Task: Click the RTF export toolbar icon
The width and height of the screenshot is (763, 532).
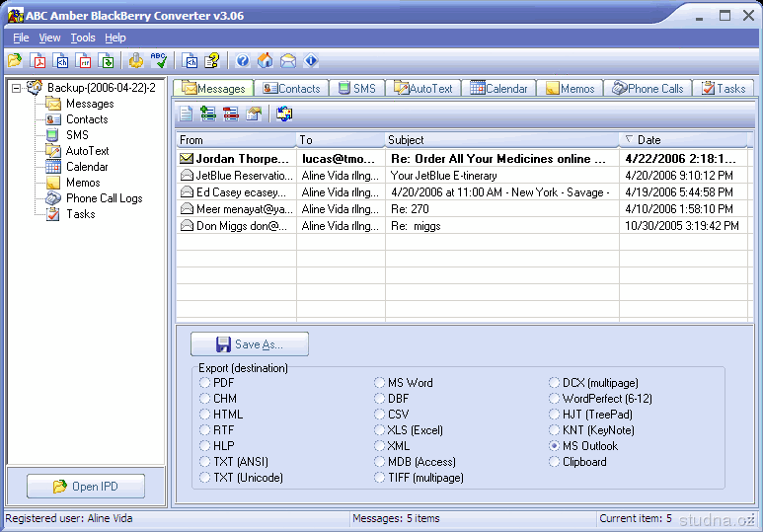Action: (84, 61)
